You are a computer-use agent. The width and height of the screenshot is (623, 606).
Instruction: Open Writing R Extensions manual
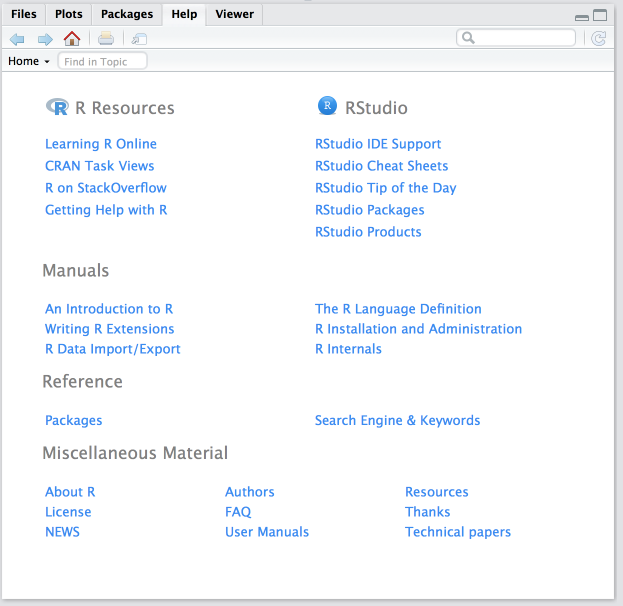point(109,329)
